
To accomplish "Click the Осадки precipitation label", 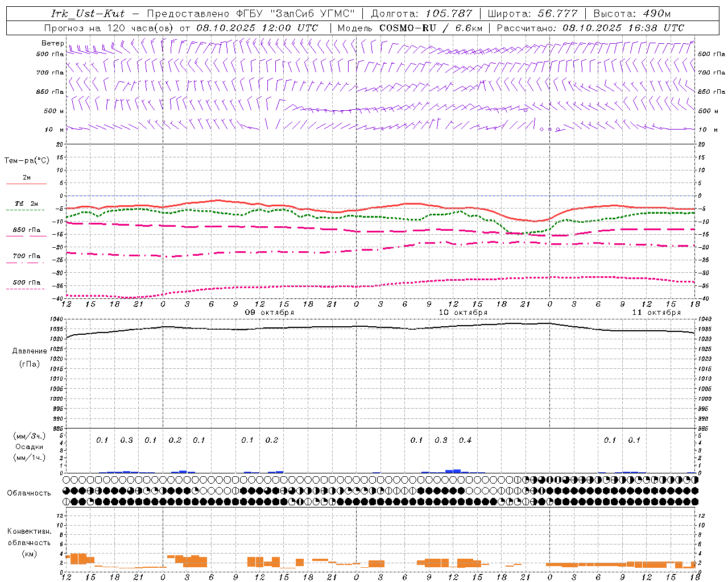I will [30, 447].
